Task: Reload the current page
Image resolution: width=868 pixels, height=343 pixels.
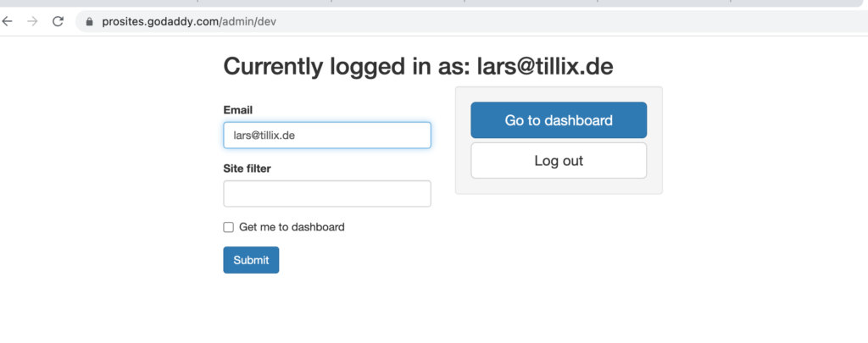Action: click(58, 22)
